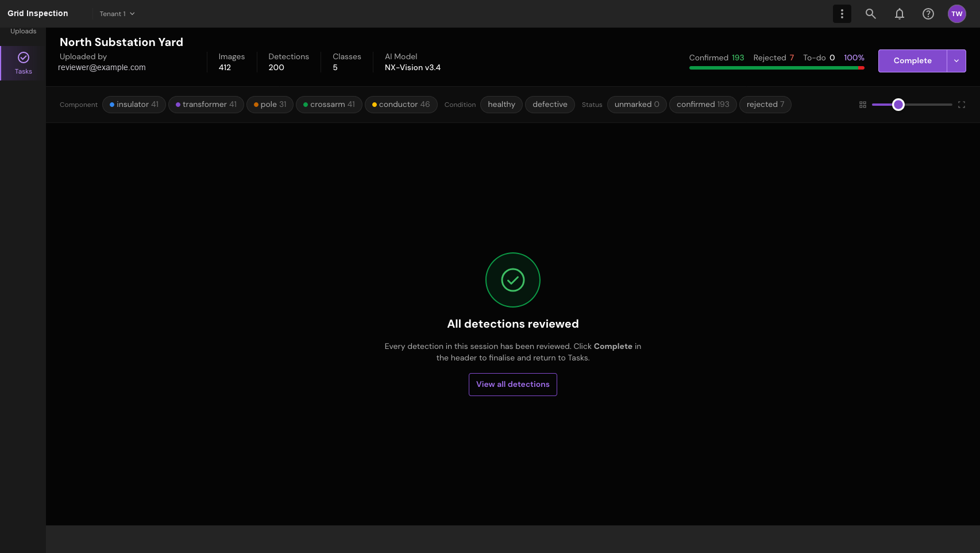
Task: Toggle the conductor component filter
Action: (401, 105)
